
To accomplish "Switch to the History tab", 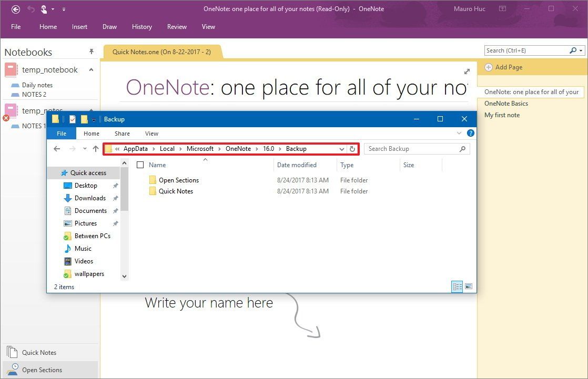I will [142, 27].
